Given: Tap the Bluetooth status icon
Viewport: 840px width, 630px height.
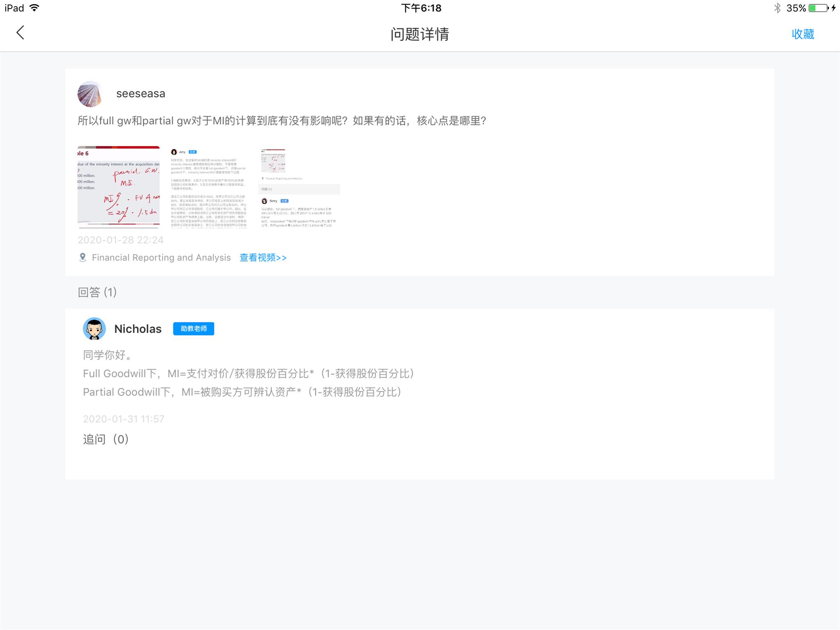Looking at the screenshot, I should click(777, 8).
